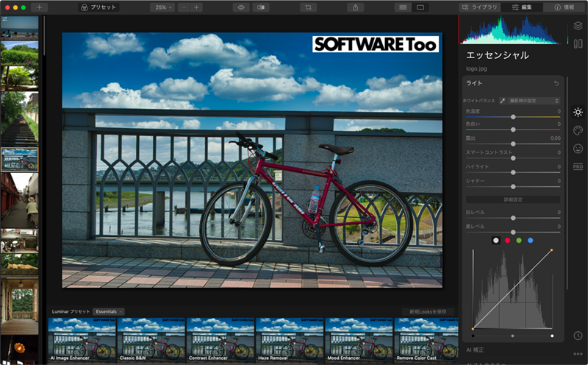Toggle the before/after compare view
This screenshot has height=365, width=588.
[261, 7]
